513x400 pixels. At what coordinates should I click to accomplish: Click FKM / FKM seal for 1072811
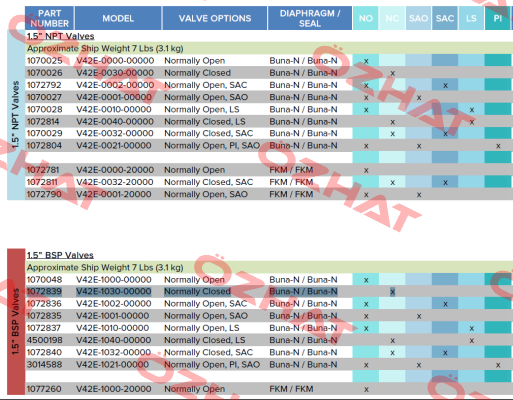point(291,182)
